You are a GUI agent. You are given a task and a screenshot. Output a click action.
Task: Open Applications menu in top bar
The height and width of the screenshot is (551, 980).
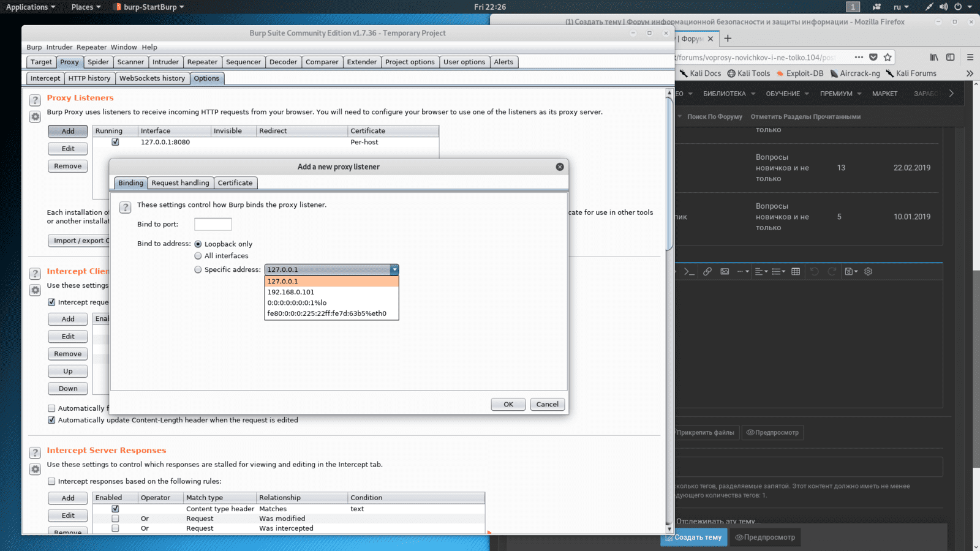point(30,7)
